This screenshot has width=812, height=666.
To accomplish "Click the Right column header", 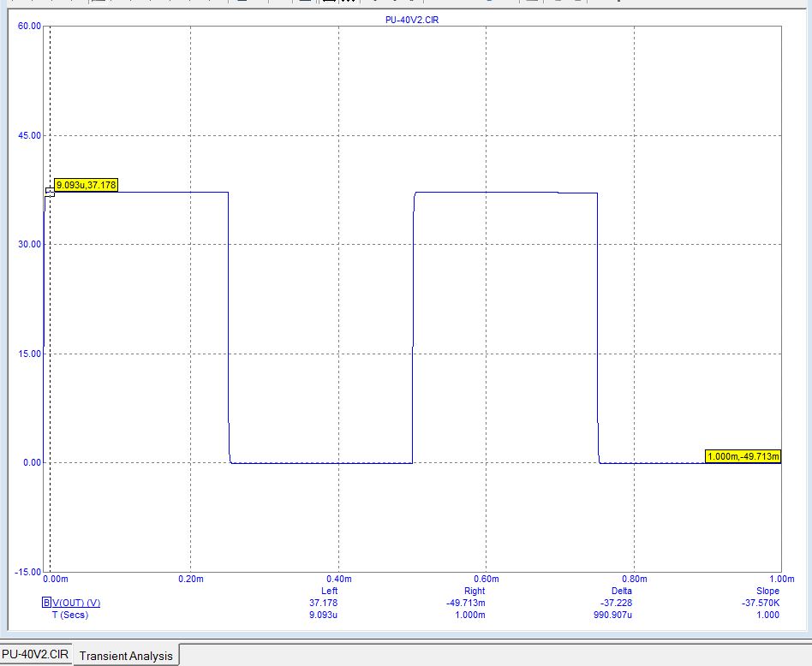I will coord(475,591).
